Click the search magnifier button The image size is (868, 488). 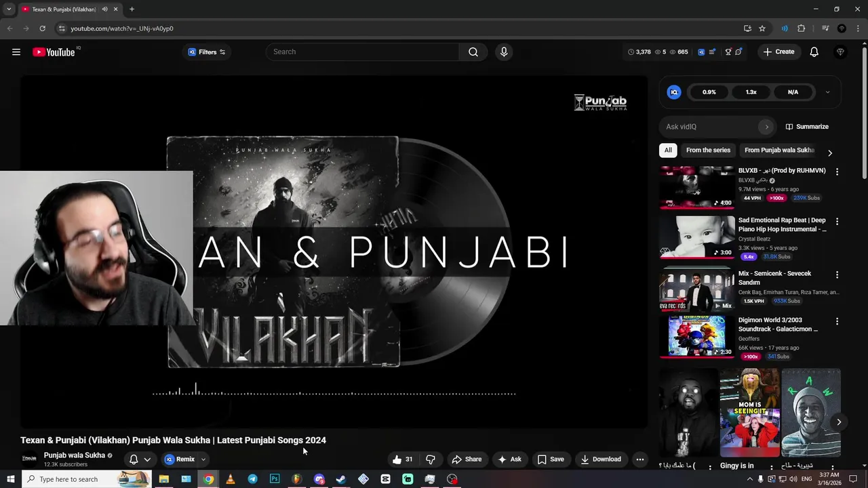(473, 52)
